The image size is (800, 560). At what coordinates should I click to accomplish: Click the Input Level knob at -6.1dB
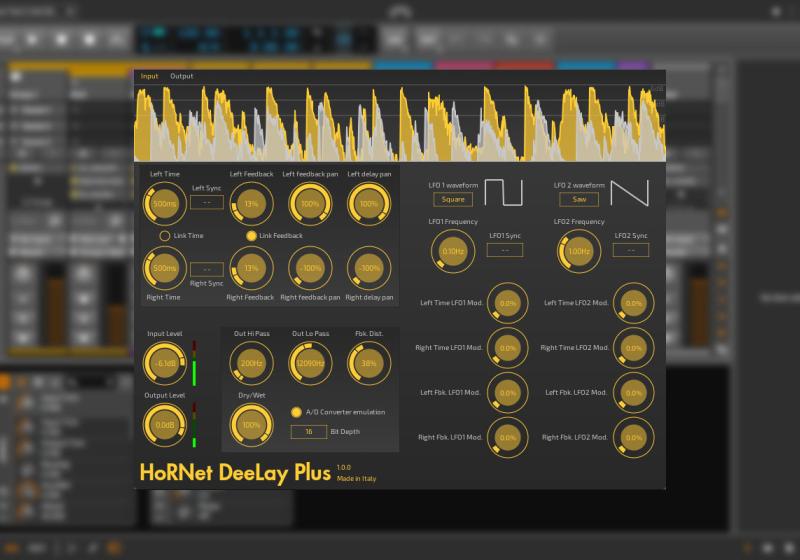pyautogui.click(x=164, y=364)
